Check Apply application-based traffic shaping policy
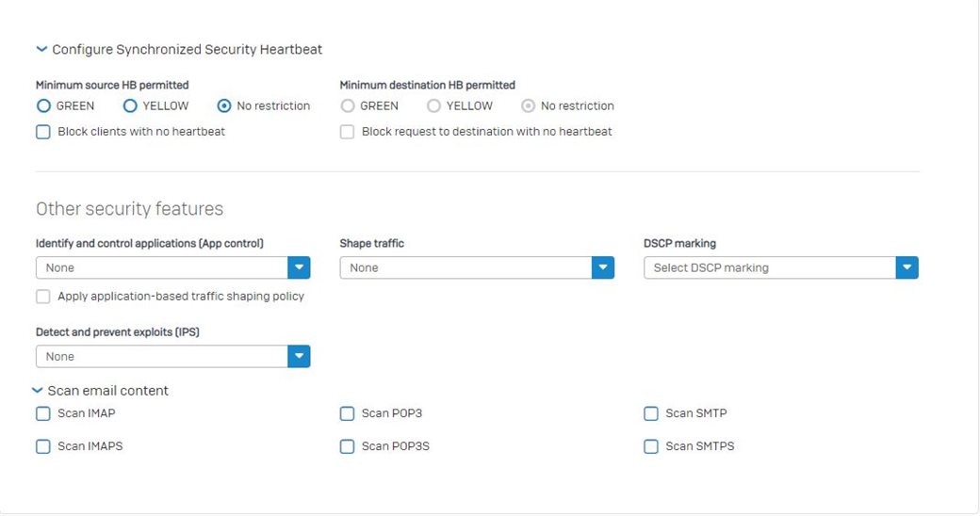Image resolution: width=980 pixels, height=516 pixels. pyautogui.click(x=43, y=296)
